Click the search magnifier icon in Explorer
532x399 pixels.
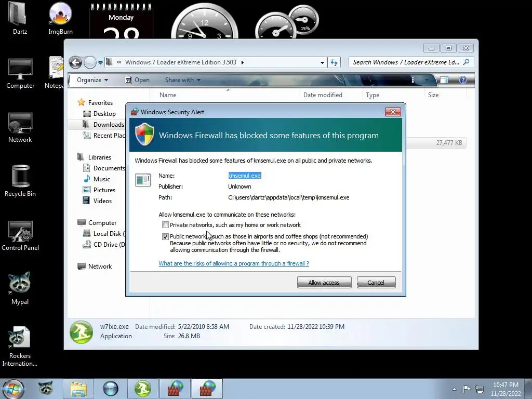pyautogui.click(x=467, y=62)
